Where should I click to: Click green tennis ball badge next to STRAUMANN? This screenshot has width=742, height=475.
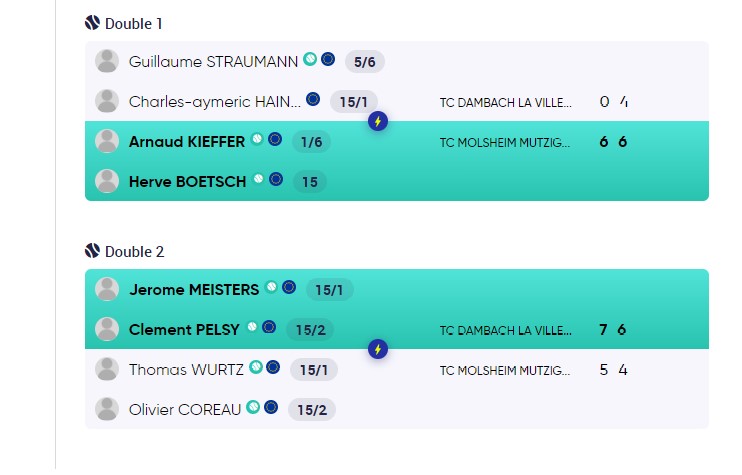[310, 59]
